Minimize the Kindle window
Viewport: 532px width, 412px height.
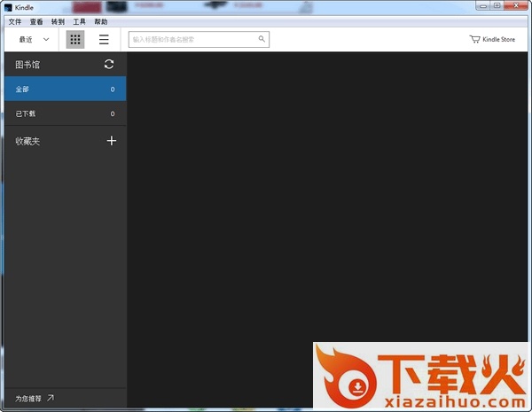[x=482, y=6]
